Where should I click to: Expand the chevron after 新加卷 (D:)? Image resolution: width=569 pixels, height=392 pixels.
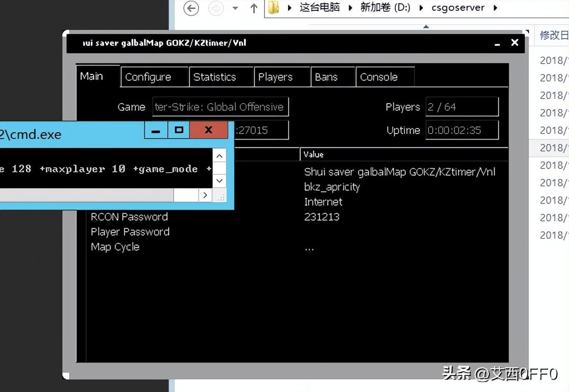[x=421, y=8]
